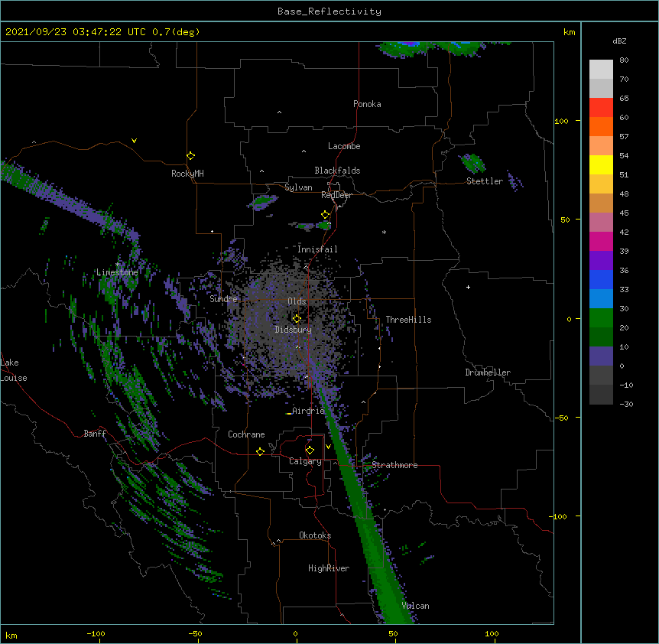Screen dimensions: 659x644
Task: Pick the purple 39-36 dBZ legend swatch
Action: pyautogui.click(x=601, y=260)
